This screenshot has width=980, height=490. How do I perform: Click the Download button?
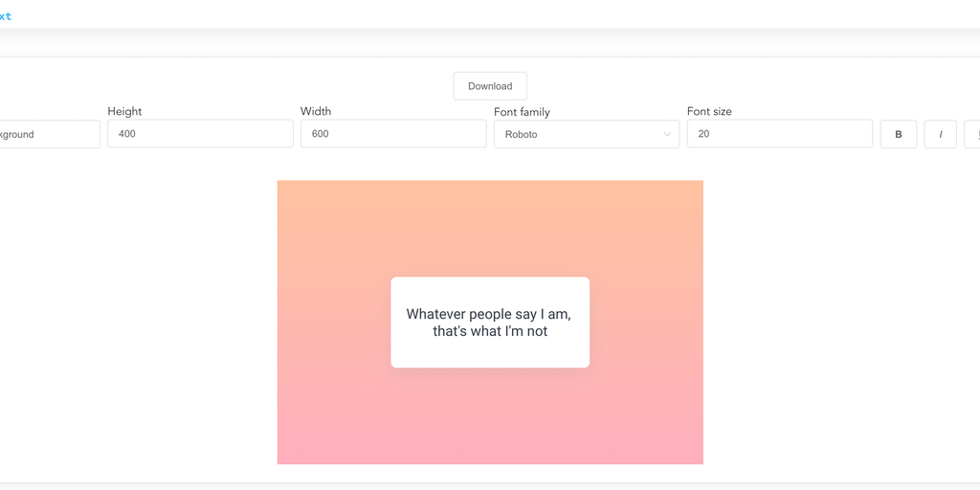pos(490,86)
